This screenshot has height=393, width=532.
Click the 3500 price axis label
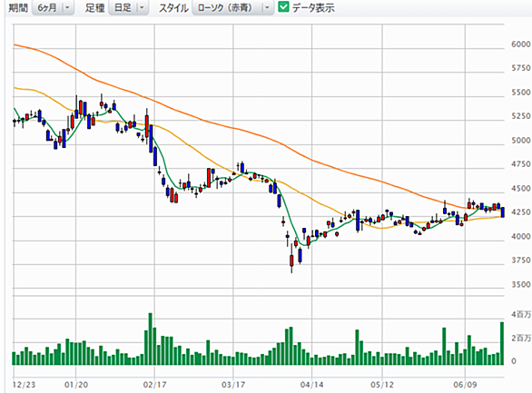click(x=521, y=284)
